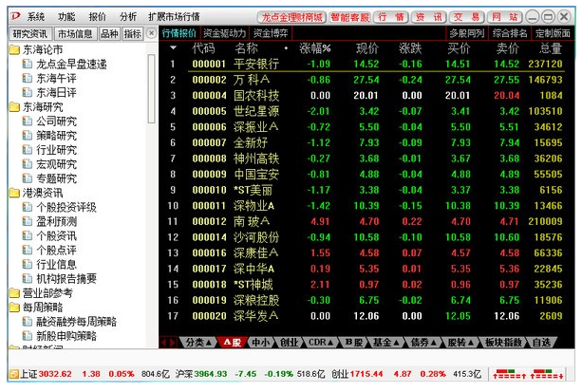This screenshot has width=582, height=392.
Task: Click document icon beside 东海午评
Action: click(x=28, y=79)
